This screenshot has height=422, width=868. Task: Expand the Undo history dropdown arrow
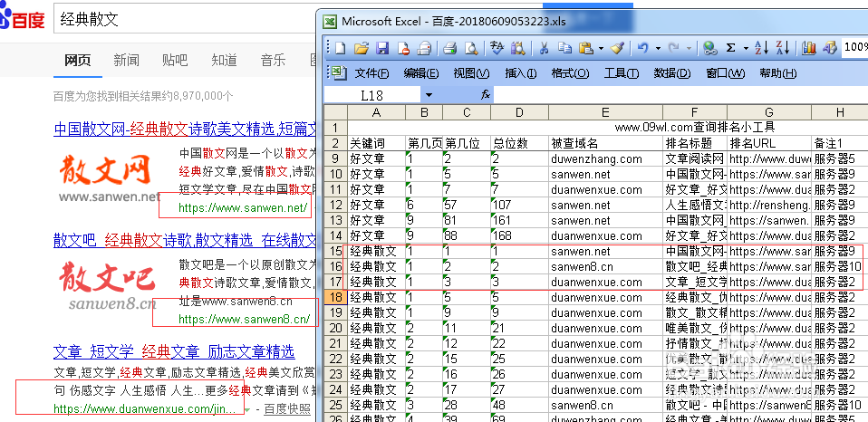coord(658,49)
